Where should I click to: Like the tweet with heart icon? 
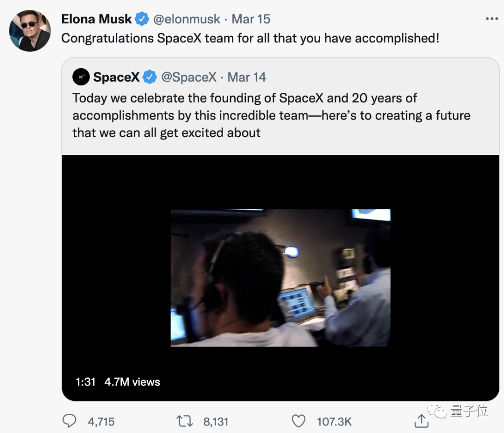(x=299, y=421)
